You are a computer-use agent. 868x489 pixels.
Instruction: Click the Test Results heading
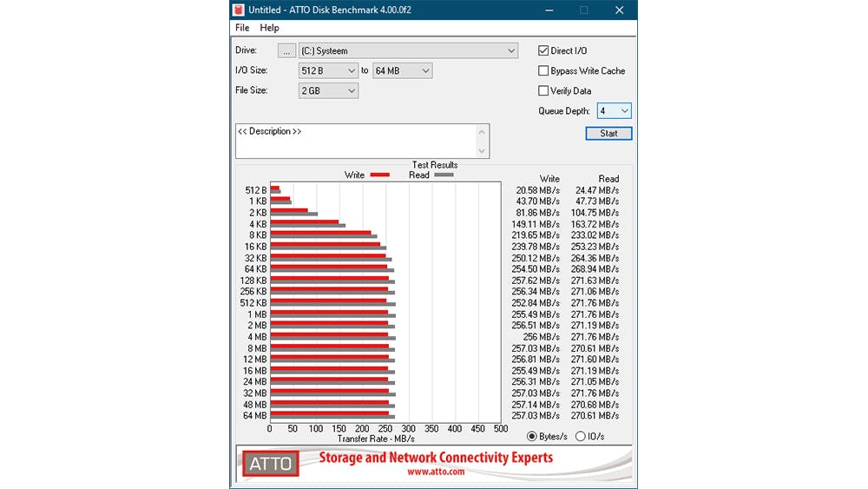435,165
